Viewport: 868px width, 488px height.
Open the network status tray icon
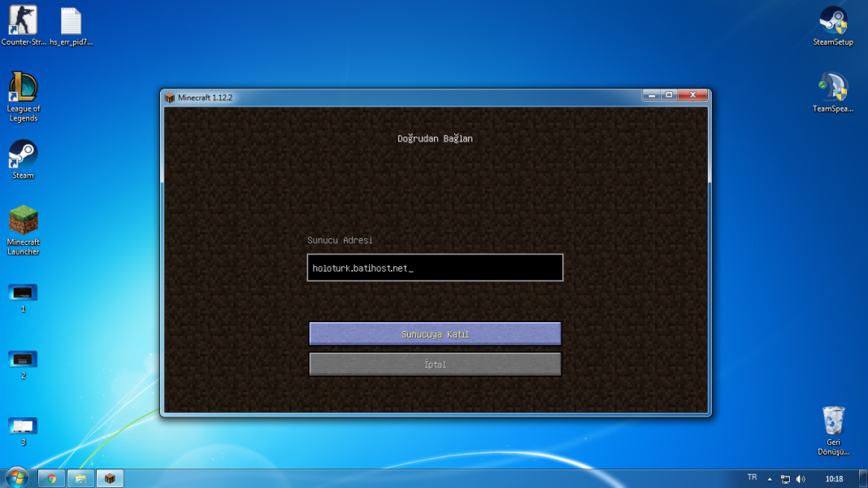click(786, 479)
